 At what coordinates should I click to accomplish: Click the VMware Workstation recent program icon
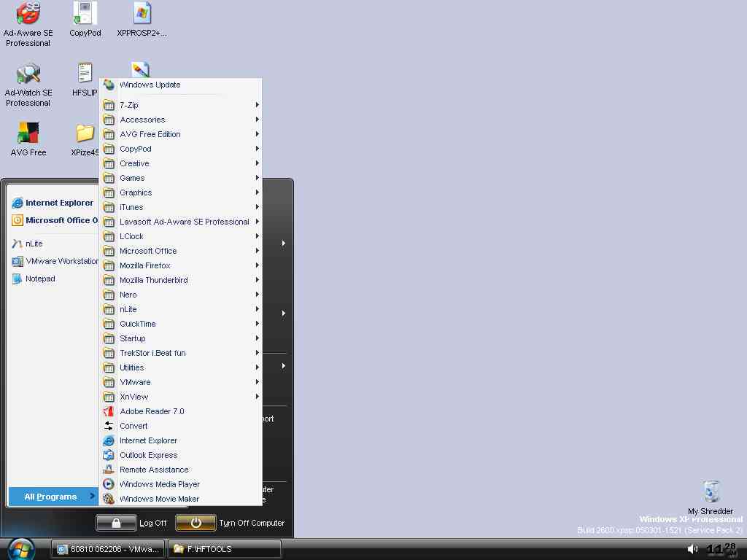(18, 262)
